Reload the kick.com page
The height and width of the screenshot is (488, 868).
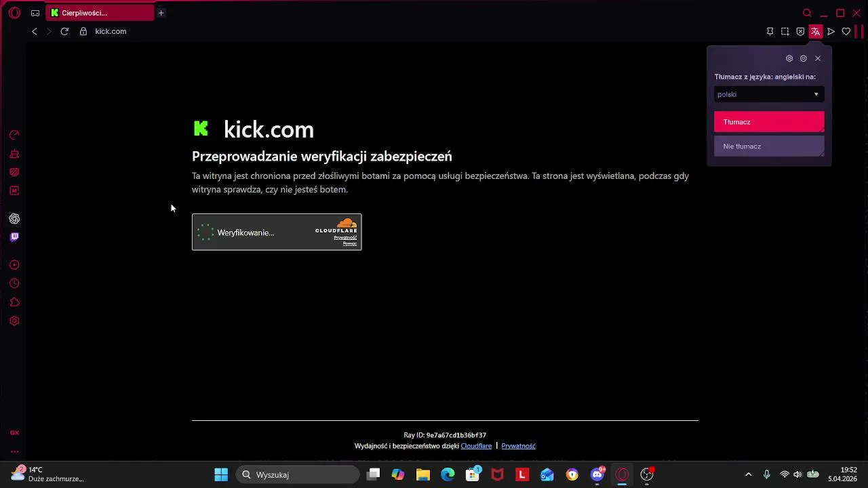tap(64, 31)
